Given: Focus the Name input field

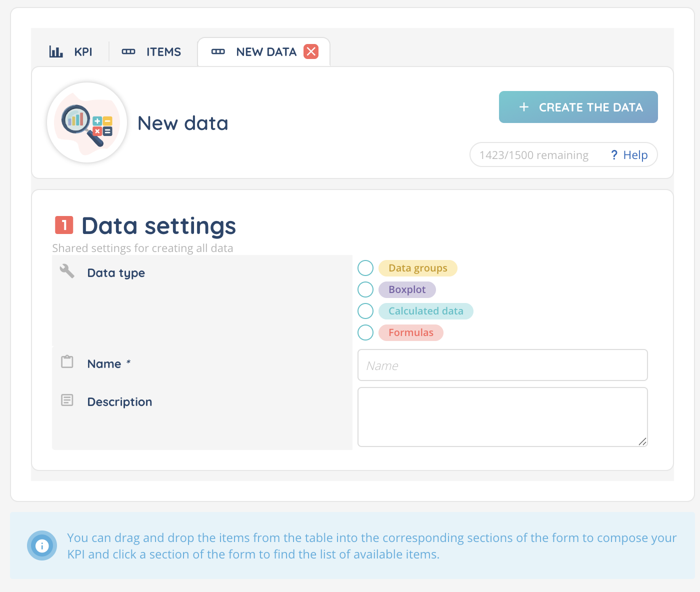Looking at the screenshot, I should 502,365.
